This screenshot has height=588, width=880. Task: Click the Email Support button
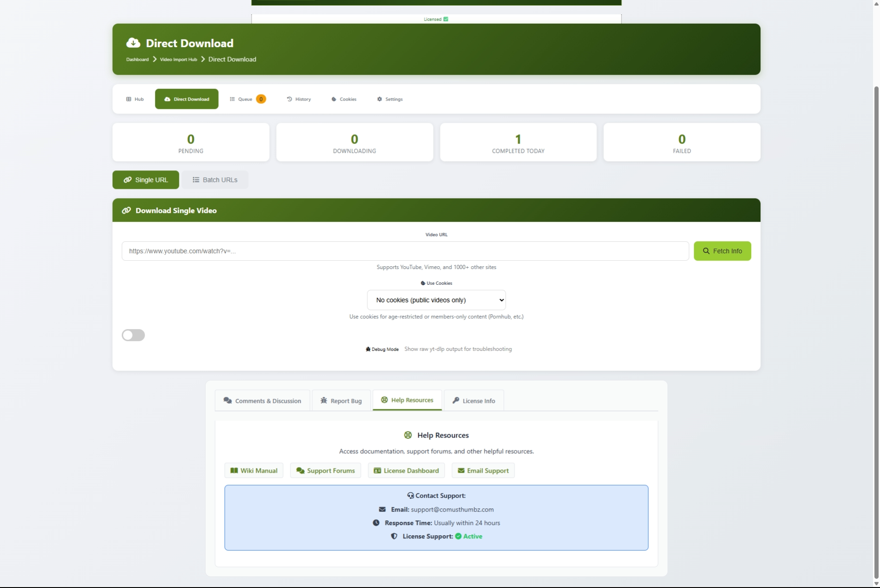tap(483, 471)
